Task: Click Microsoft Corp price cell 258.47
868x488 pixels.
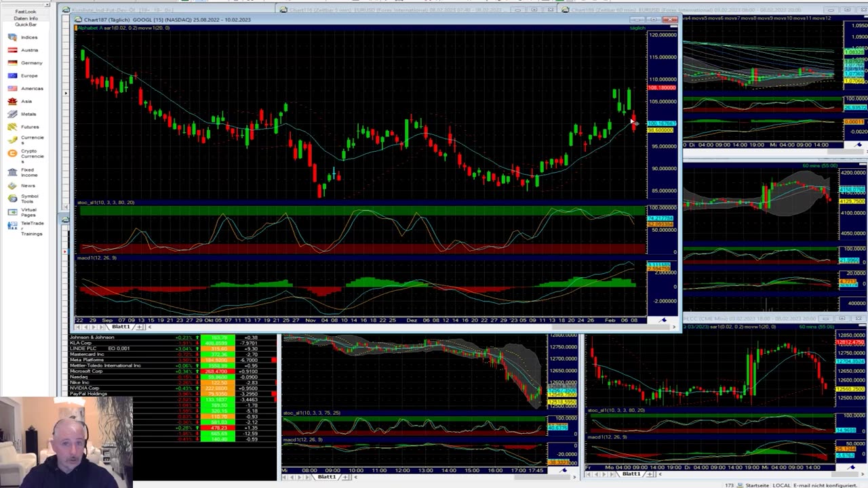Action: (218, 371)
